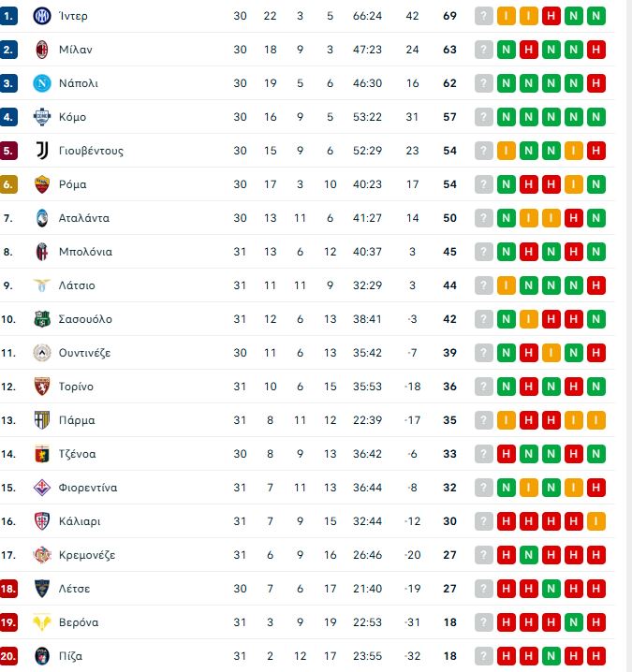Click the position 18 badge next to Λέτσε
This screenshot has height=672, width=632.
point(9,589)
